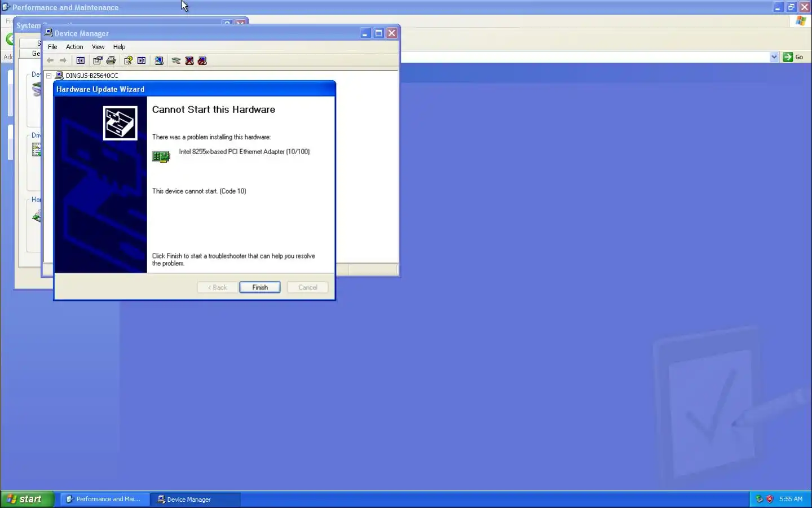Viewport: 812px width, 508px height.
Task: Maximize the Device Manager window
Action: pyautogui.click(x=379, y=33)
